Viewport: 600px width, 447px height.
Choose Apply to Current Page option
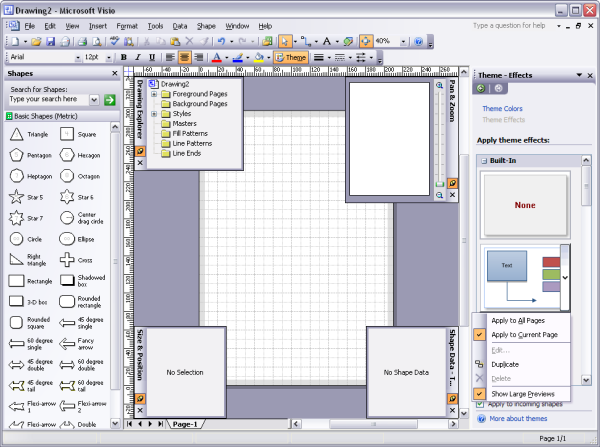tap(522, 334)
